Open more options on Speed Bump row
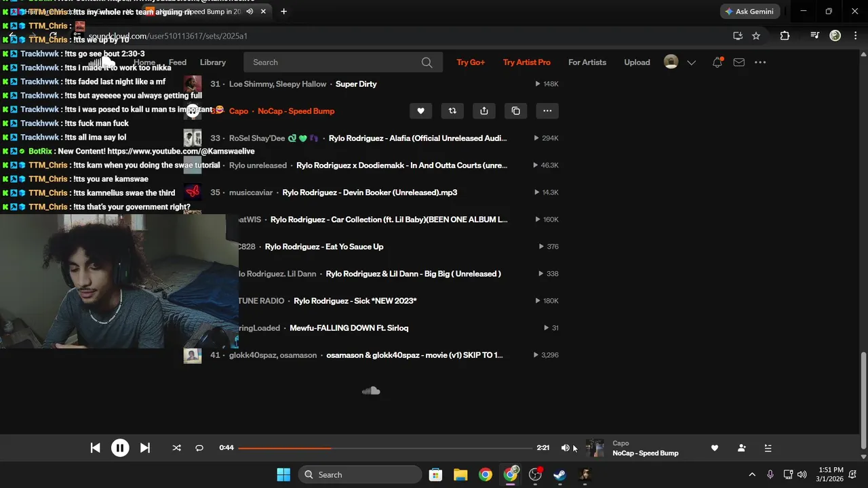Screen dimensions: 868x488 (547, 111)
